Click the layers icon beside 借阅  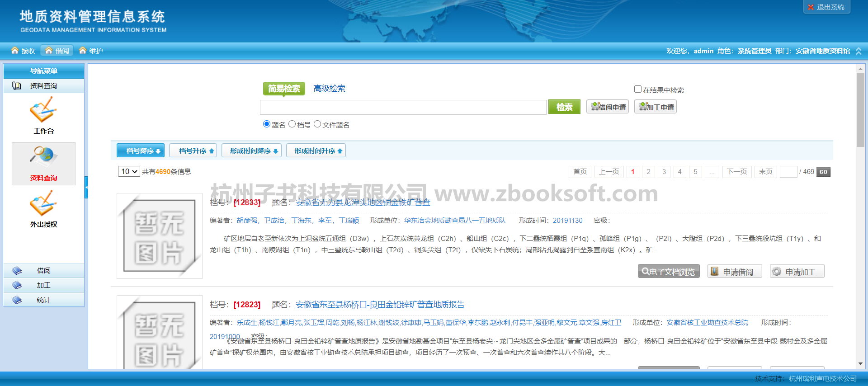coord(17,271)
